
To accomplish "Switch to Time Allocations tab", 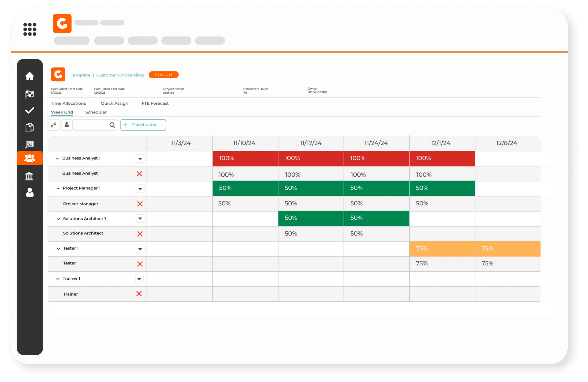I will [68, 103].
